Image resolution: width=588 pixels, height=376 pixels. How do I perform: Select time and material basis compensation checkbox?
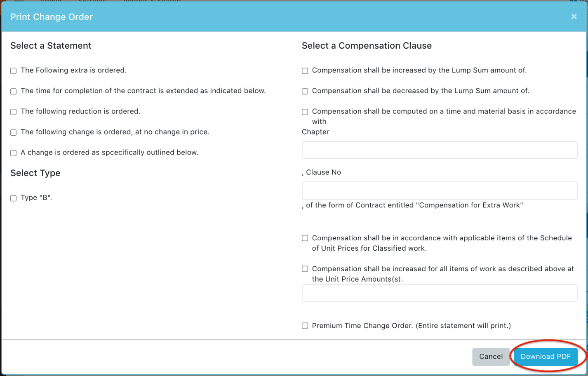pyautogui.click(x=305, y=112)
